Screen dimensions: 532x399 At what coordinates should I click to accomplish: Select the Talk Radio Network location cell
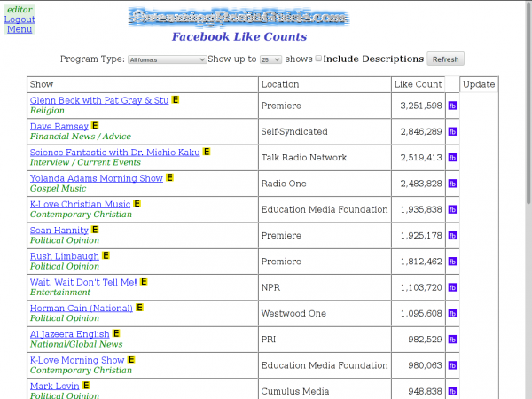coord(325,158)
